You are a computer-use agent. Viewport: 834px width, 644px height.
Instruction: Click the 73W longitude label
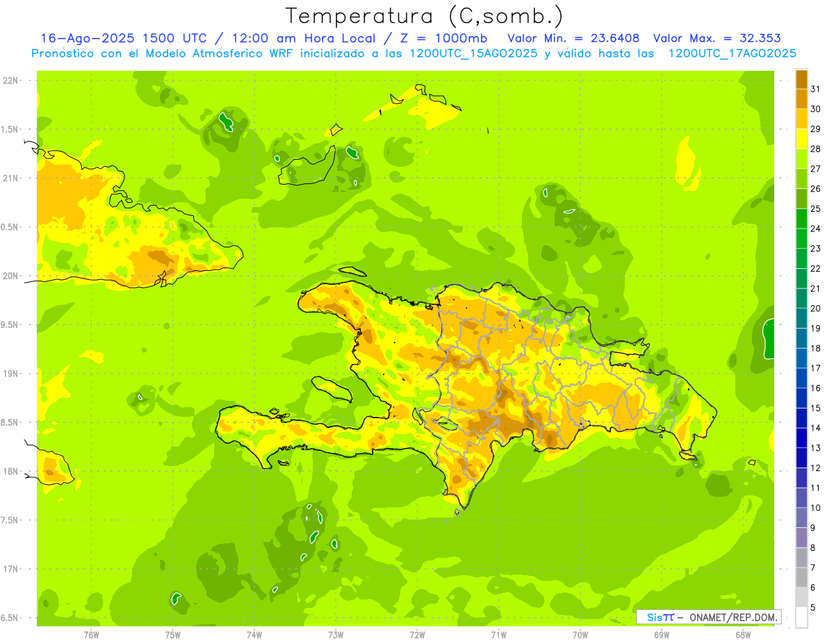tap(336, 634)
